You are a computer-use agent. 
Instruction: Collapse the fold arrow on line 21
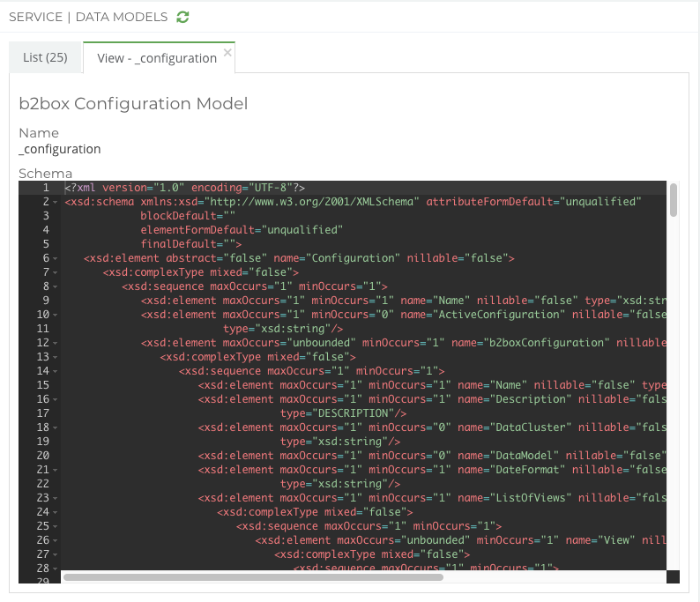pos(56,471)
